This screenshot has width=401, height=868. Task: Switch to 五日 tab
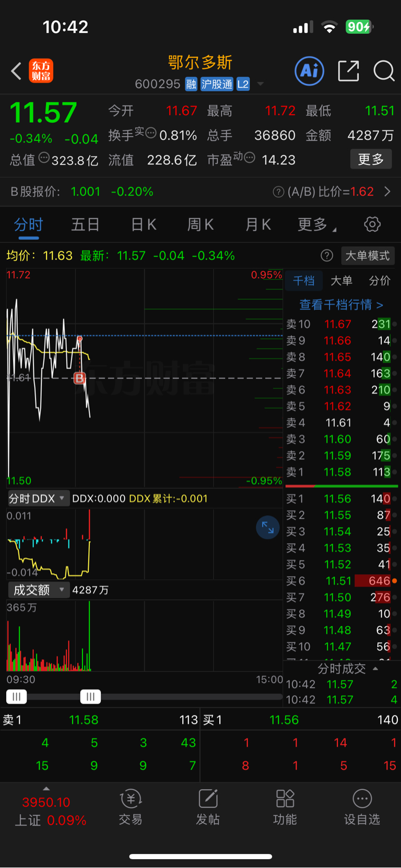86,224
